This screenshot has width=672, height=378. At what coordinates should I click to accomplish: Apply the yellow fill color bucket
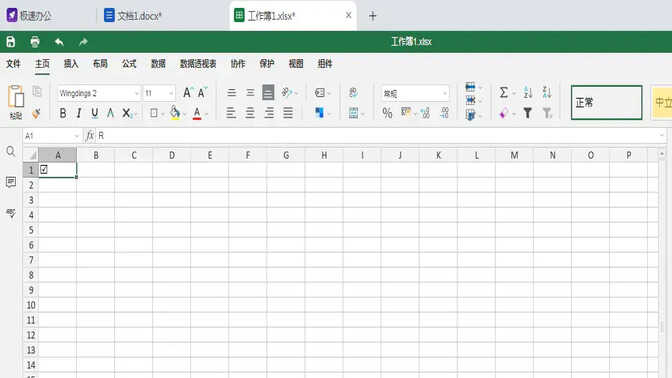(174, 113)
